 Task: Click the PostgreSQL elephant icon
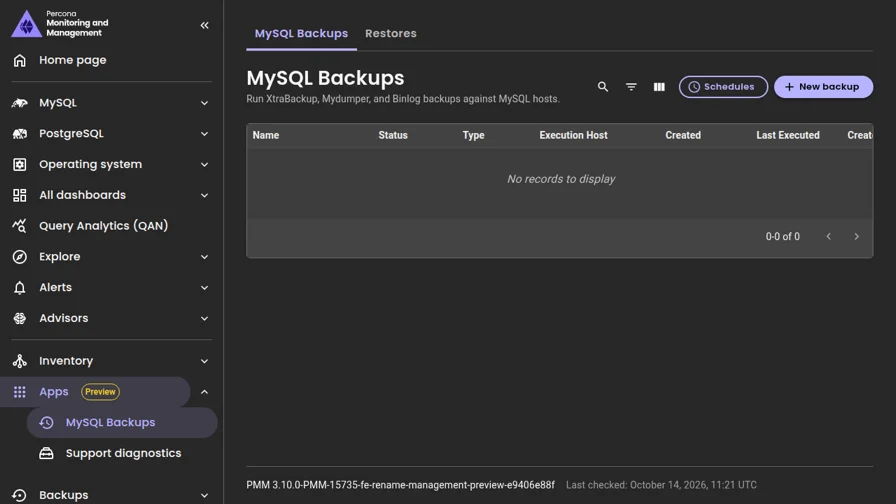[x=19, y=134]
